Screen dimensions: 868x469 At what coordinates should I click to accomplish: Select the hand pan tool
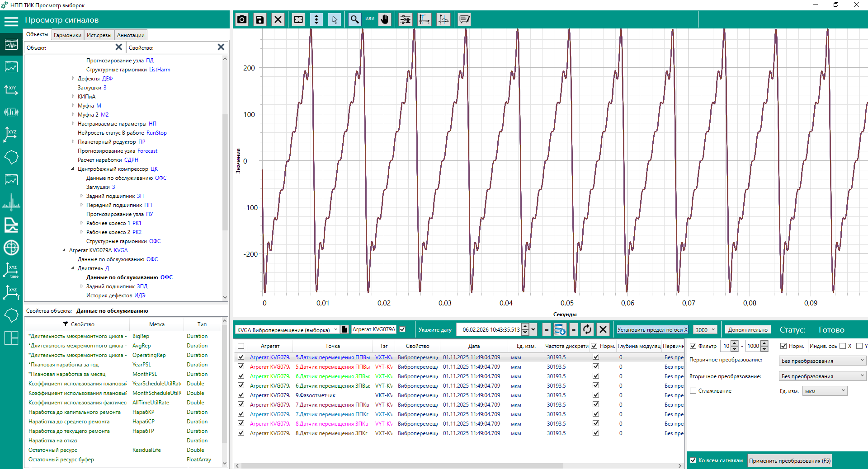pyautogui.click(x=385, y=19)
